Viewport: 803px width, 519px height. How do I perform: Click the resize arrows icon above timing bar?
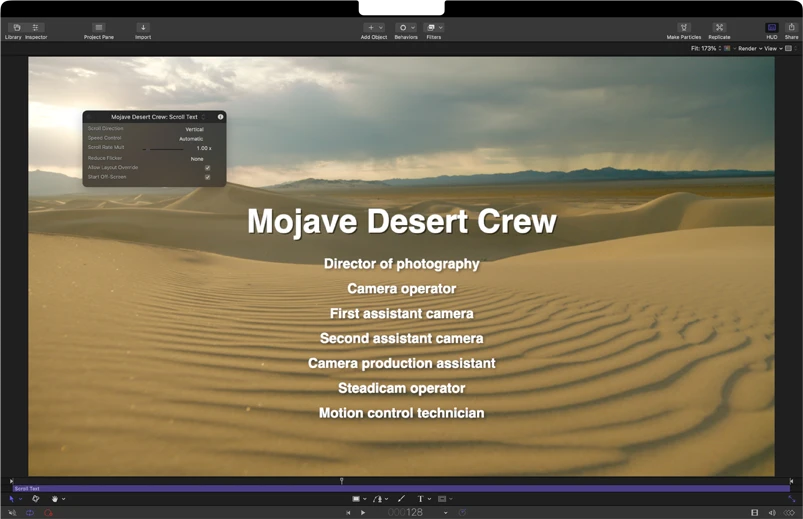(792, 499)
